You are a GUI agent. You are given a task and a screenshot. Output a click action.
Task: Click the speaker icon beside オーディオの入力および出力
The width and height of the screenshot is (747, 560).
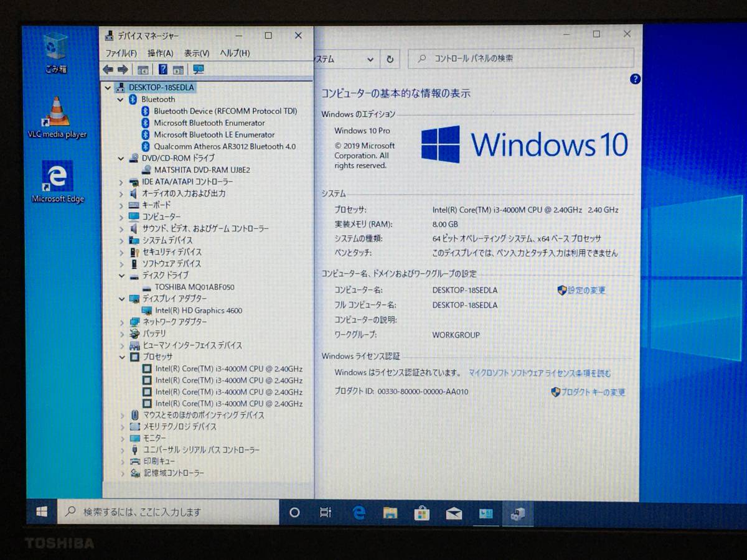tap(133, 194)
